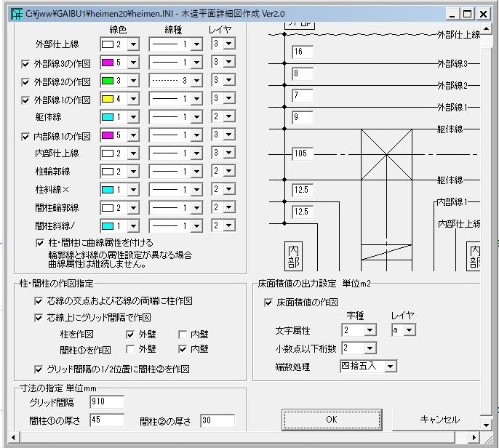This screenshot has width=499, height=448.
Task: Open 外部仕上線 line type dropdown
Action: tap(196, 44)
